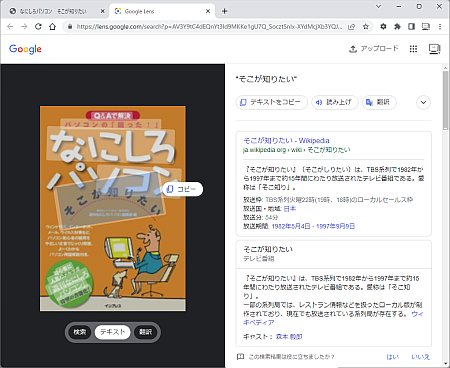Click テキストをコピー button
450x368 pixels.
[272, 102]
